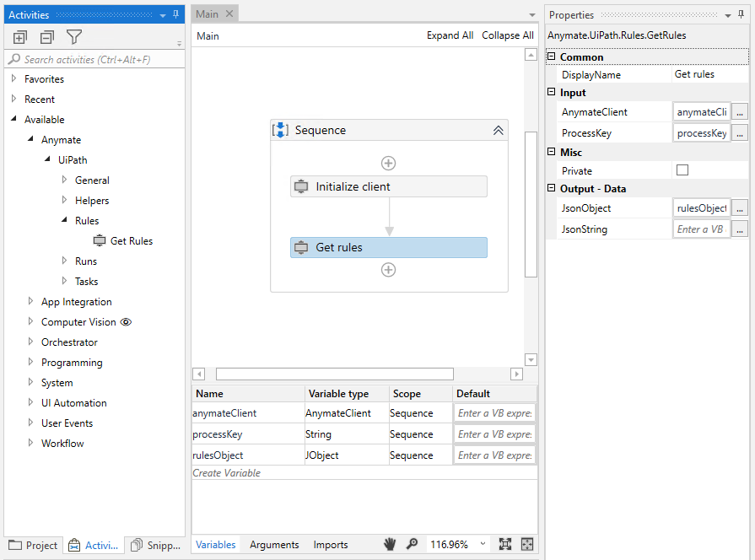
Task: Click the fit to screen icon
Action: [x=505, y=544]
